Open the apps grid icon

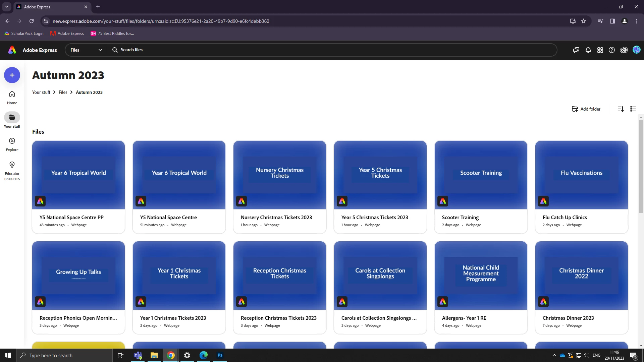600,50
